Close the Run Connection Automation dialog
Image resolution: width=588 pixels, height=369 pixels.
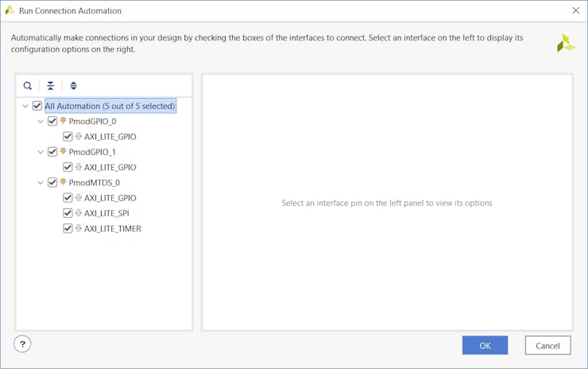click(576, 10)
